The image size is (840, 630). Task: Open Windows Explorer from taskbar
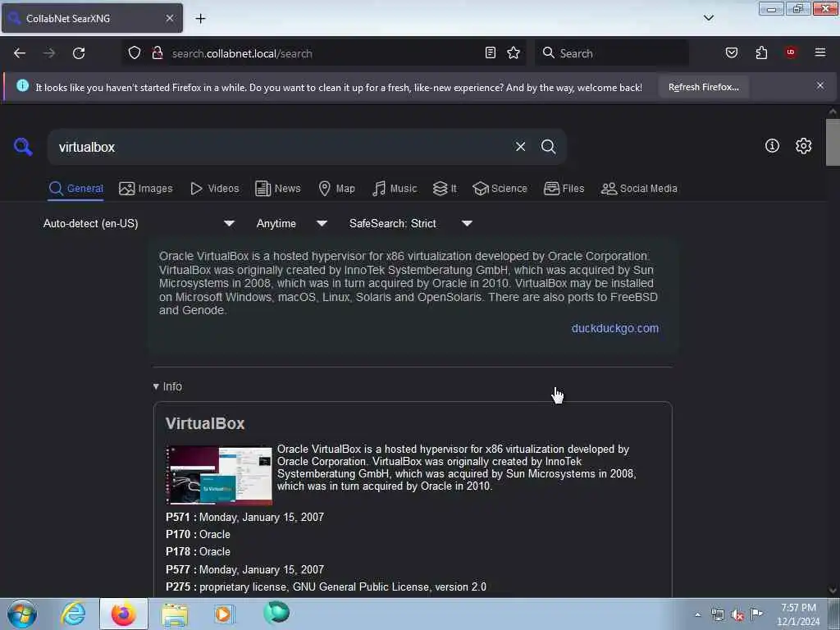pos(175,614)
